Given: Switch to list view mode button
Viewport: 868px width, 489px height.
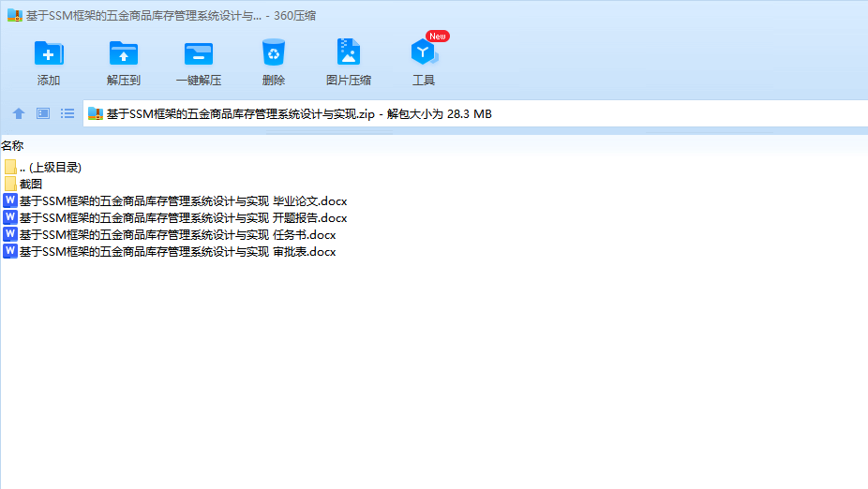Looking at the screenshot, I should tap(67, 113).
